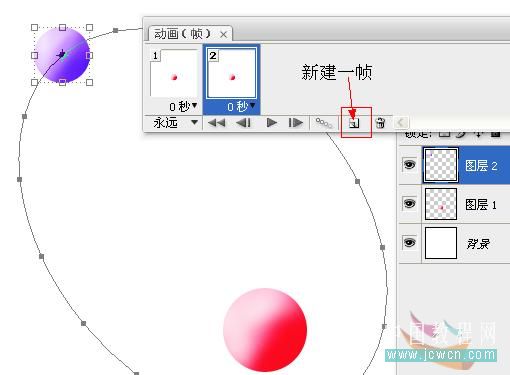
Task: Click scroll-left arrow in animation panel
Action: [401, 123]
